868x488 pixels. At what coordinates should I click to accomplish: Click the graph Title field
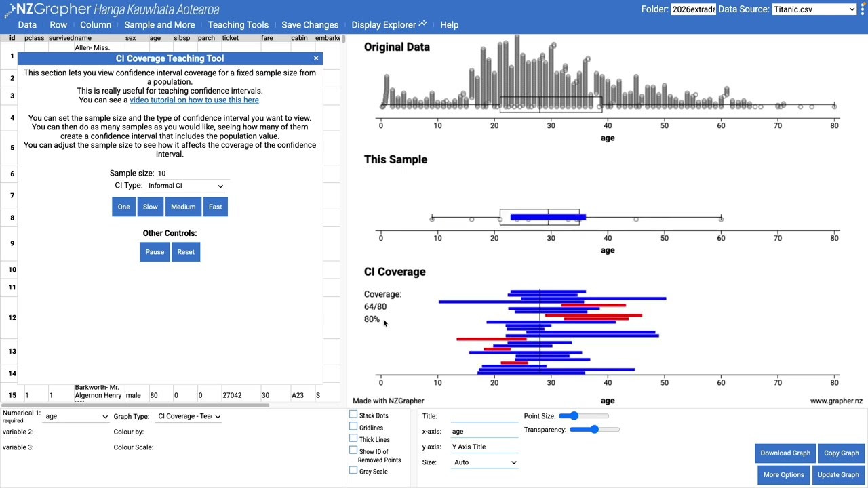[485, 417]
